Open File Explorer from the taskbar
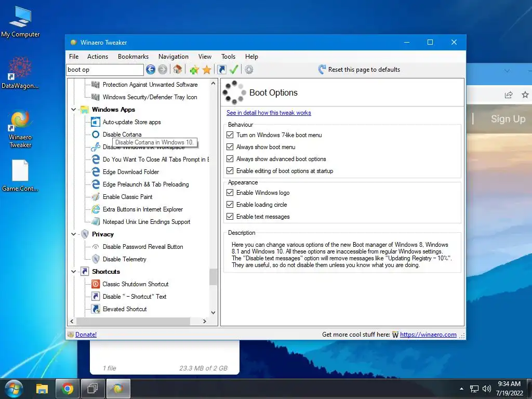 tap(42, 389)
